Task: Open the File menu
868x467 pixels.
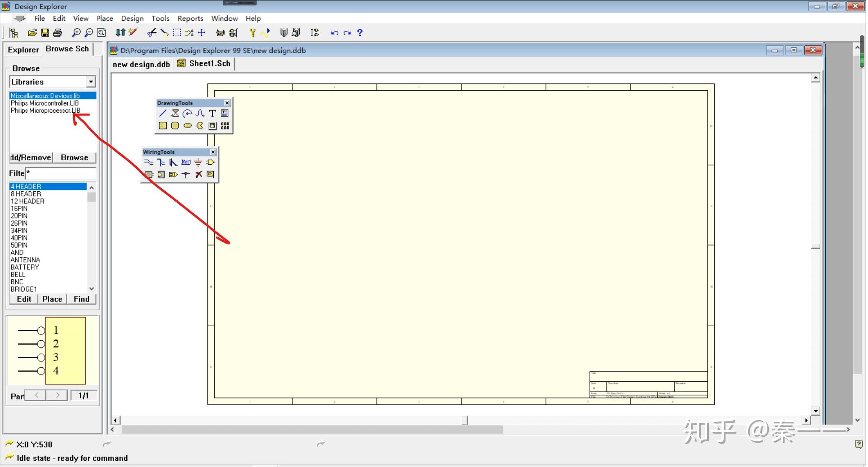Action: pos(40,18)
